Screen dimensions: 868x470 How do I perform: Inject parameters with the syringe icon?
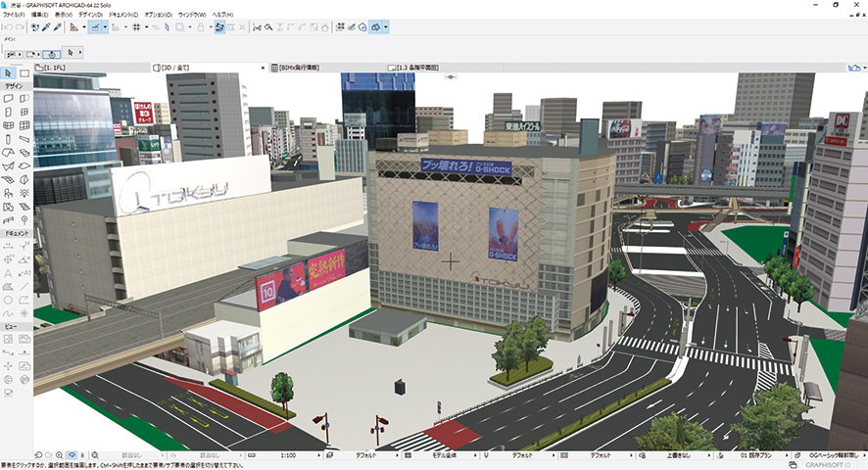tap(58, 26)
